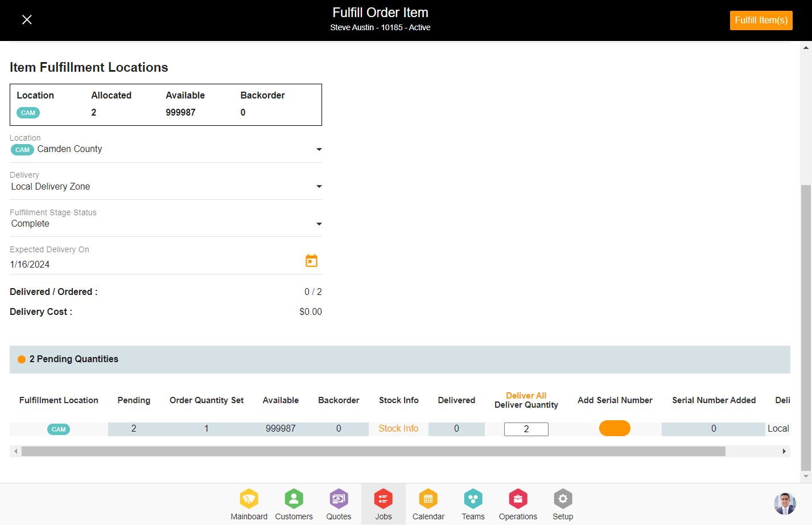
Task: Click the Steve Austin - 10185 - Active subtitle
Action: [380, 27]
